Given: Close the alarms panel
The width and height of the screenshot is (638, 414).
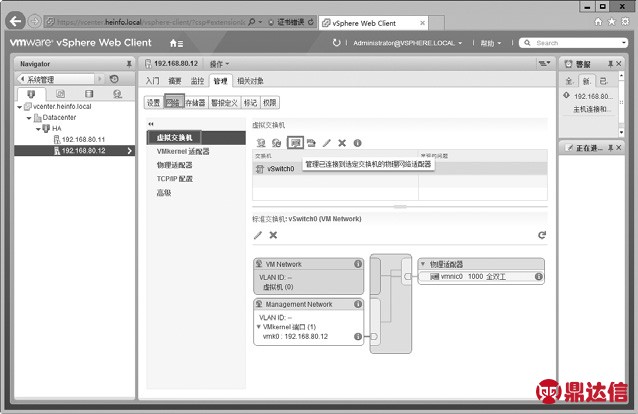Looking at the screenshot, I should [618, 64].
